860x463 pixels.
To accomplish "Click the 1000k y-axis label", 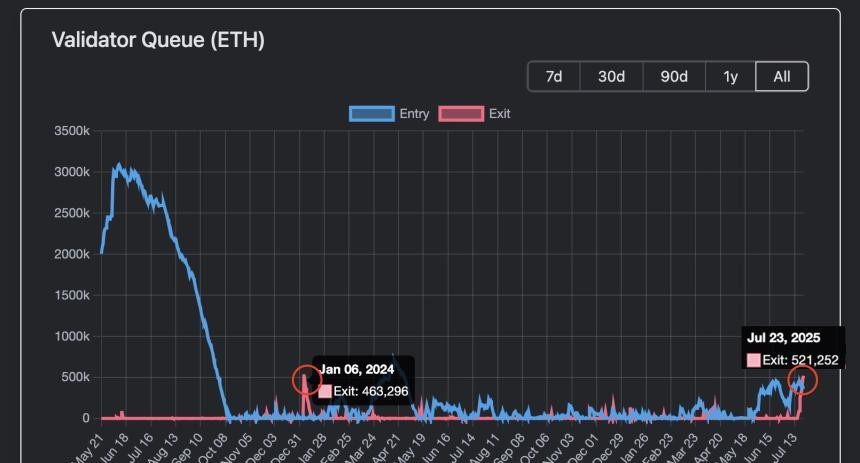I will [x=72, y=336].
